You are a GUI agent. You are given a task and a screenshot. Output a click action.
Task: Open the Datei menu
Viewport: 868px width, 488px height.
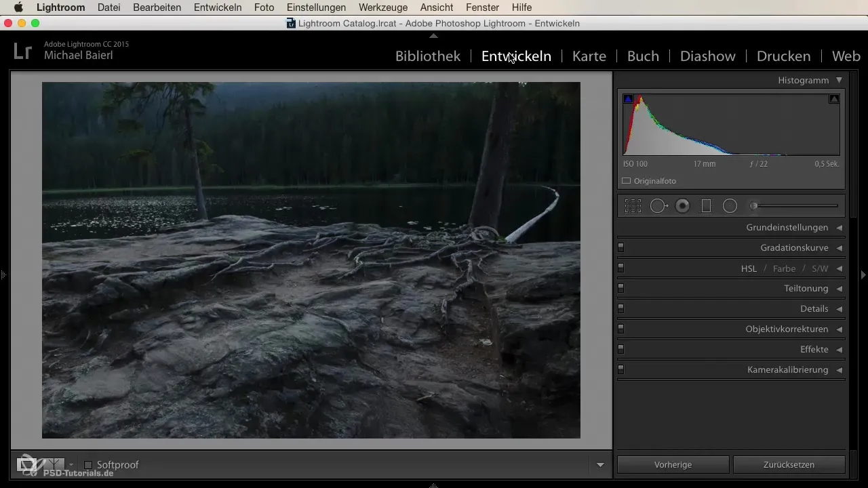[x=109, y=7]
